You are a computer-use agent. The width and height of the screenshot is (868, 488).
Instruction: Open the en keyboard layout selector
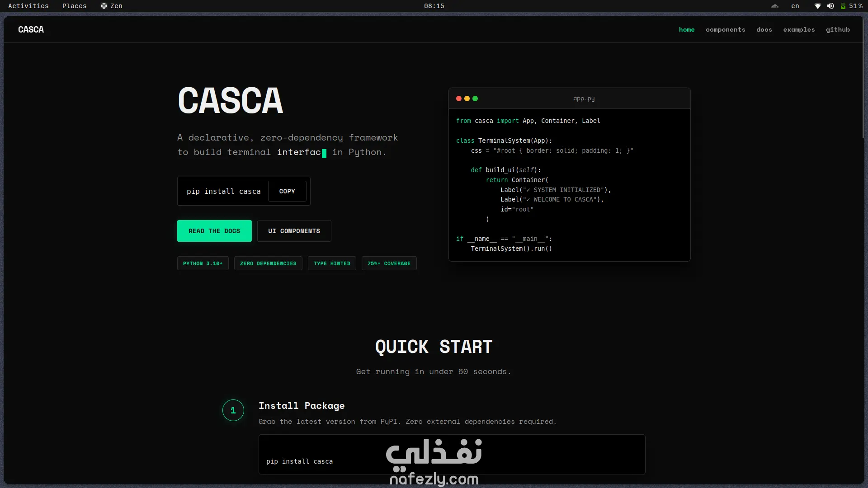point(795,6)
